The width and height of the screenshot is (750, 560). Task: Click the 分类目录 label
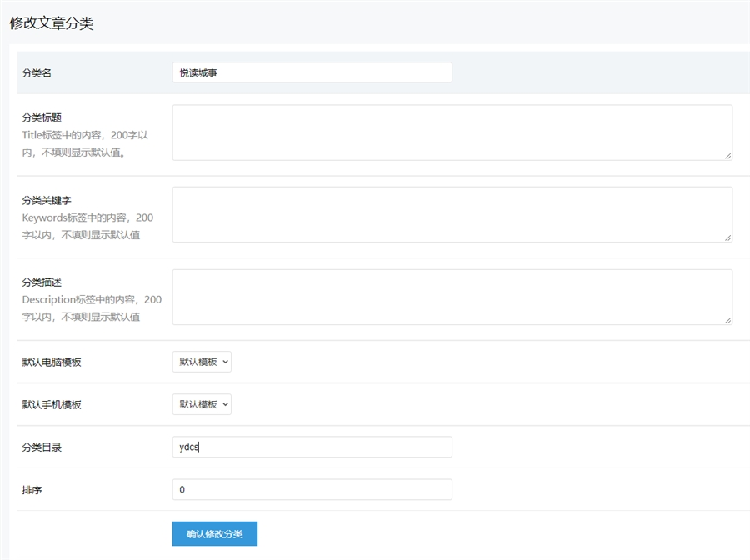click(x=42, y=447)
